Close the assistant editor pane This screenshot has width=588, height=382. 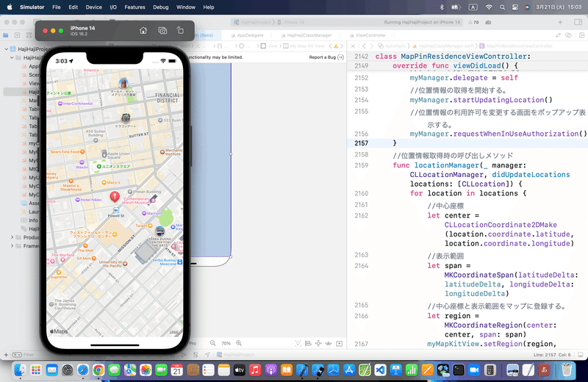click(353, 46)
